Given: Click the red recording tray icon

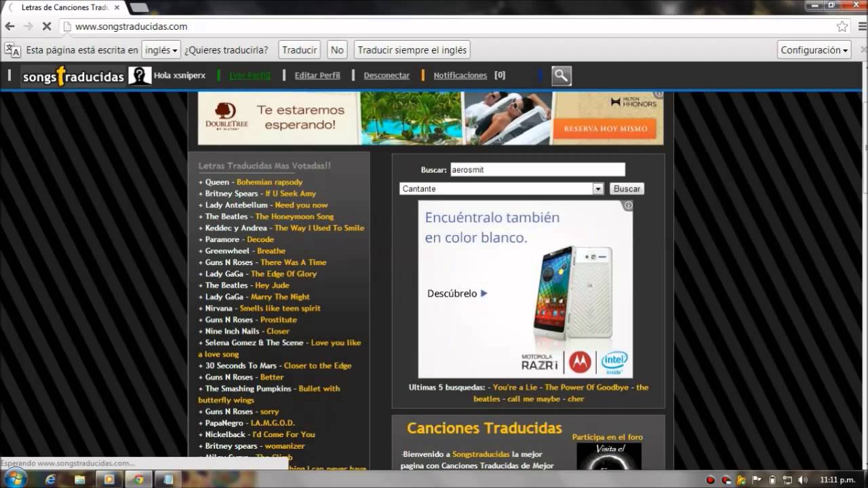Looking at the screenshot, I should 711,480.
